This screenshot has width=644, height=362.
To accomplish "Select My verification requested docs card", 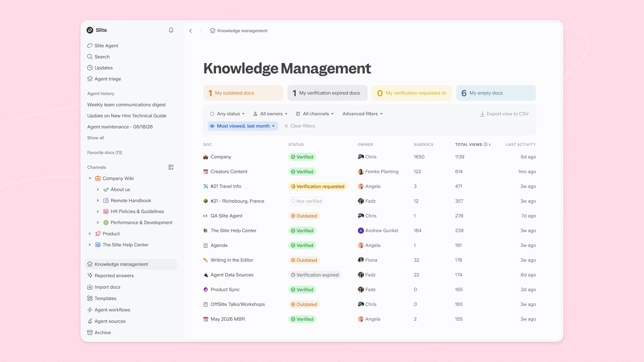I will pyautogui.click(x=411, y=93).
